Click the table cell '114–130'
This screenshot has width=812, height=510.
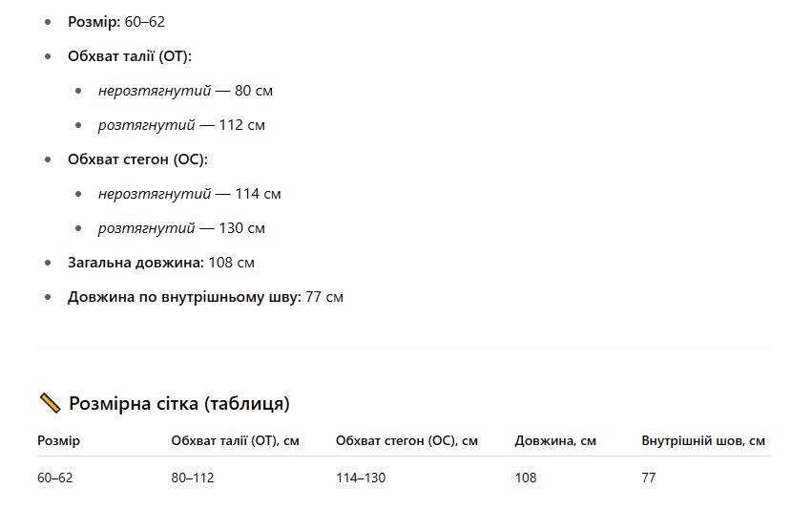pyautogui.click(x=361, y=478)
